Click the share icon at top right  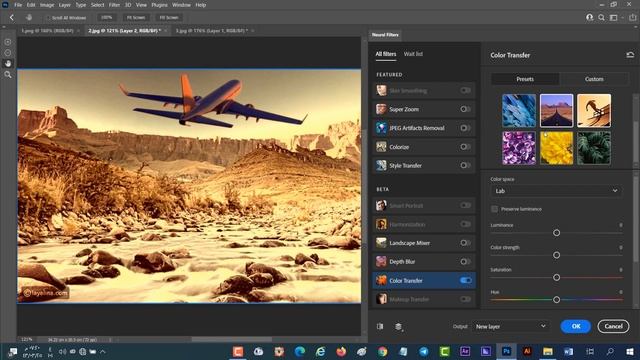(x=633, y=18)
